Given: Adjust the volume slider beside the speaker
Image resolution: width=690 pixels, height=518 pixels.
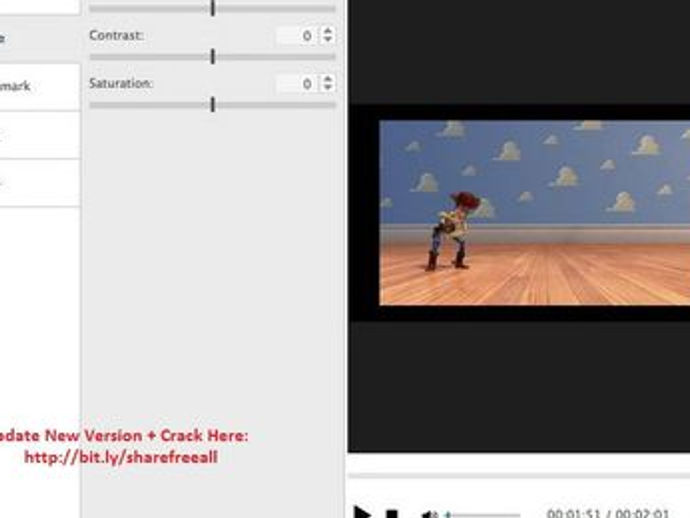Looking at the screenshot, I should coord(482,514).
